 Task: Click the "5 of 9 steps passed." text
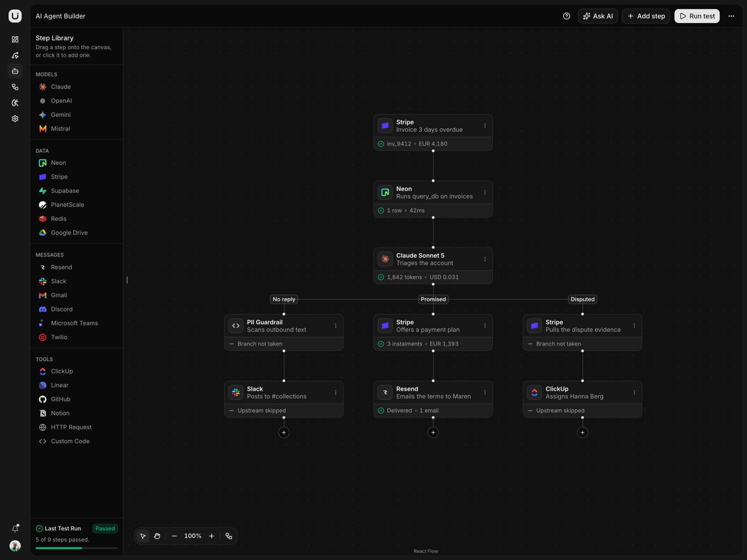pyautogui.click(x=62, y=539)
